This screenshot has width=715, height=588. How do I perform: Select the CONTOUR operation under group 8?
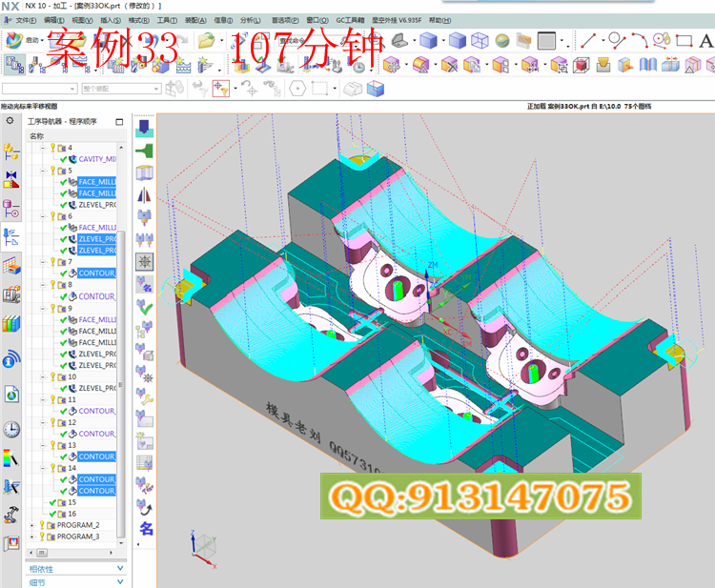click(96, 296)
